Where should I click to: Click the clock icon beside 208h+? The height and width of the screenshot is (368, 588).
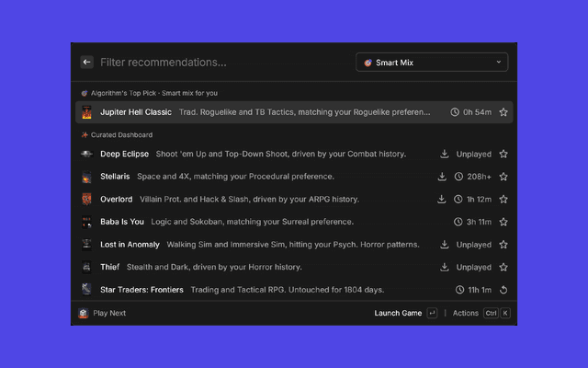click(x=458, y=177)
